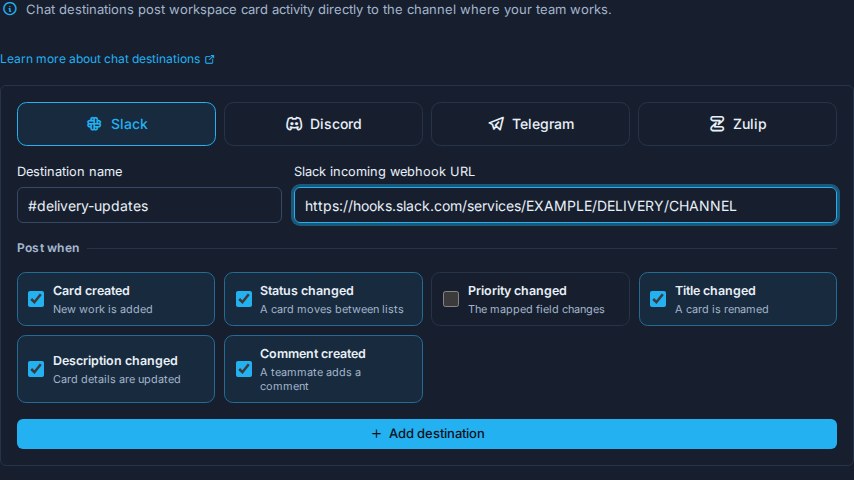This screenshot has width=854, height=480.
Task: Uncheck the Card created checkbox
Action: coord(36,299)
